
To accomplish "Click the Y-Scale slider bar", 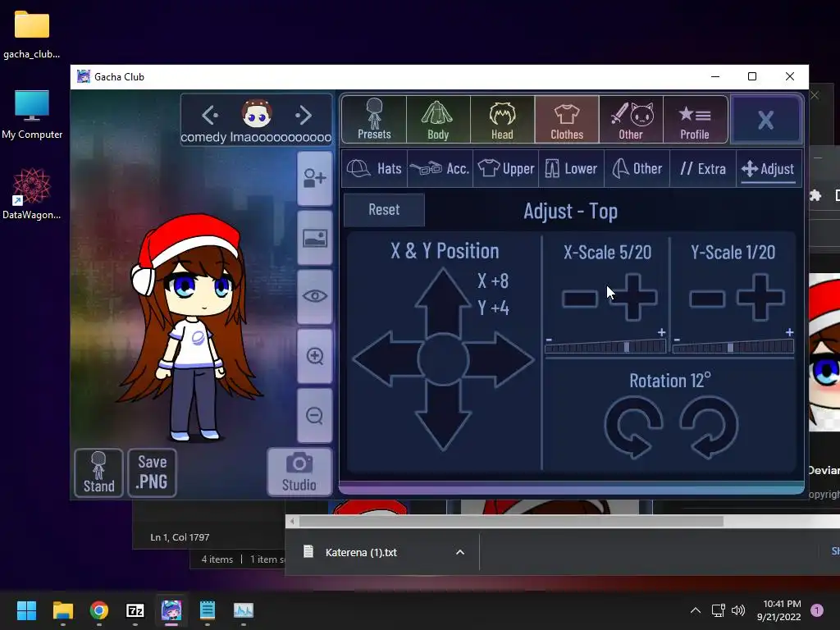I will coord(733,347).
